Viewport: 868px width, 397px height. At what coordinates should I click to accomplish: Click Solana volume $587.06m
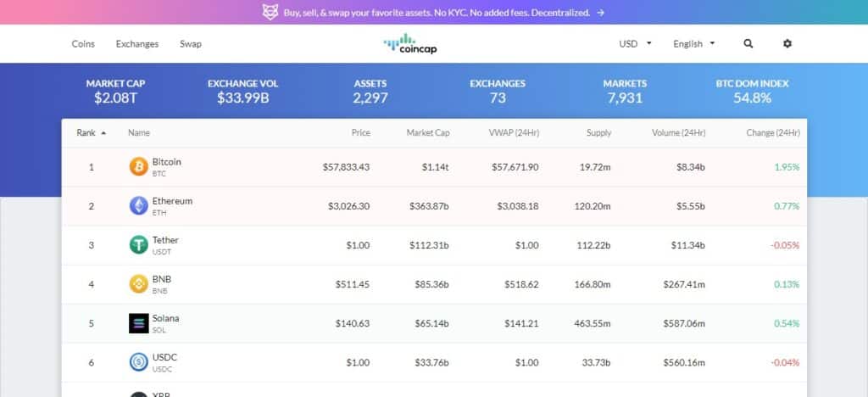[x=684, y=323]
